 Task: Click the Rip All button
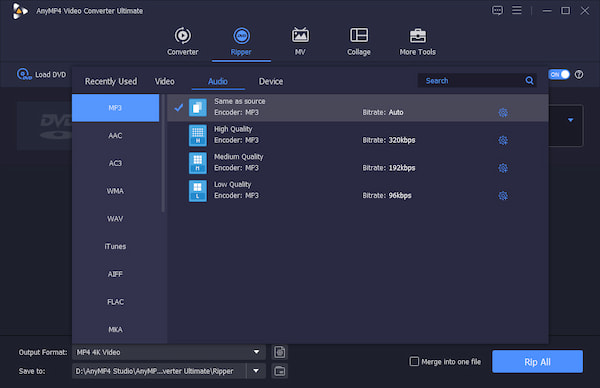[537, 362]
